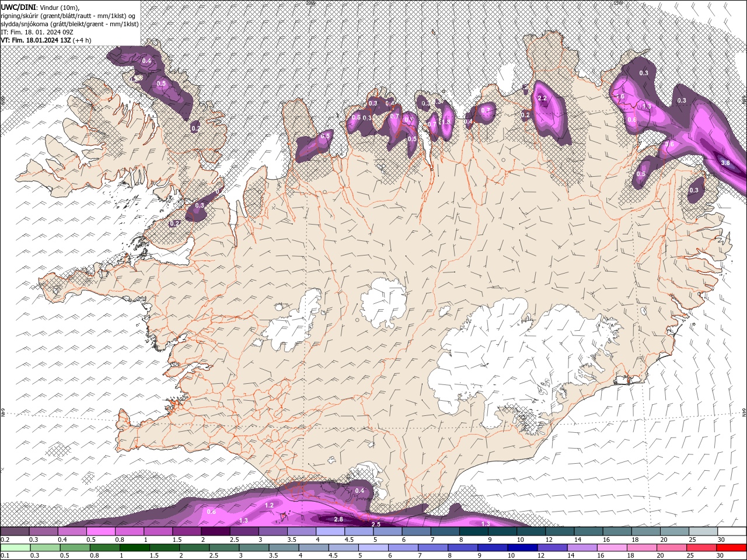This screenshot has height=560, width=747.
Task: Lower legend: pick swatch between 2 and 2.5
Action: [194, 548]
